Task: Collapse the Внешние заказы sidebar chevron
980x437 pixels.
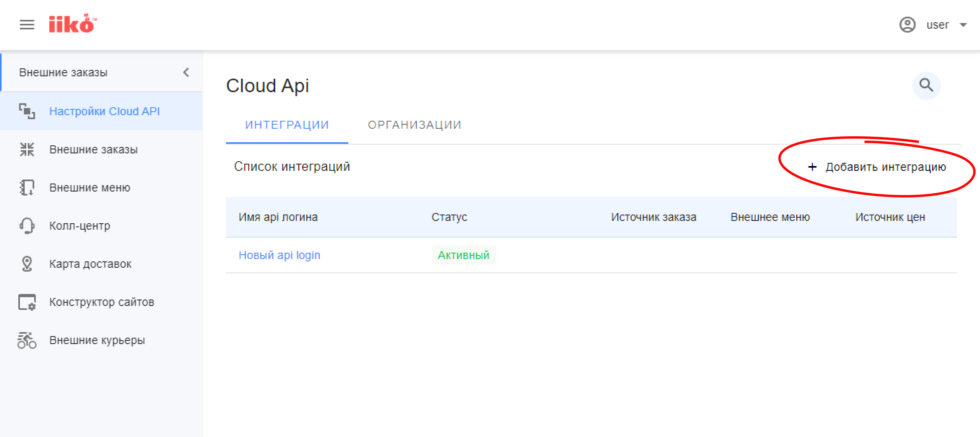Action: pos(186,72)
